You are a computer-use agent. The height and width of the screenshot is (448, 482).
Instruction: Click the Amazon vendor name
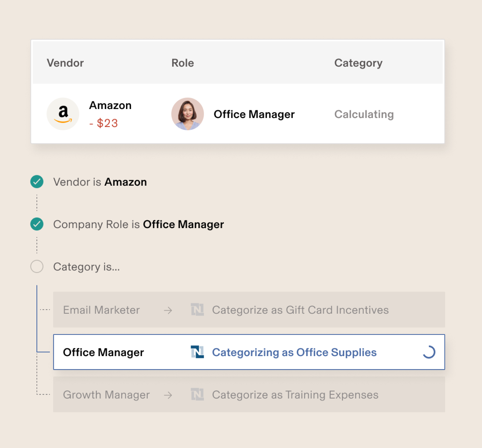tap(110, 105)
